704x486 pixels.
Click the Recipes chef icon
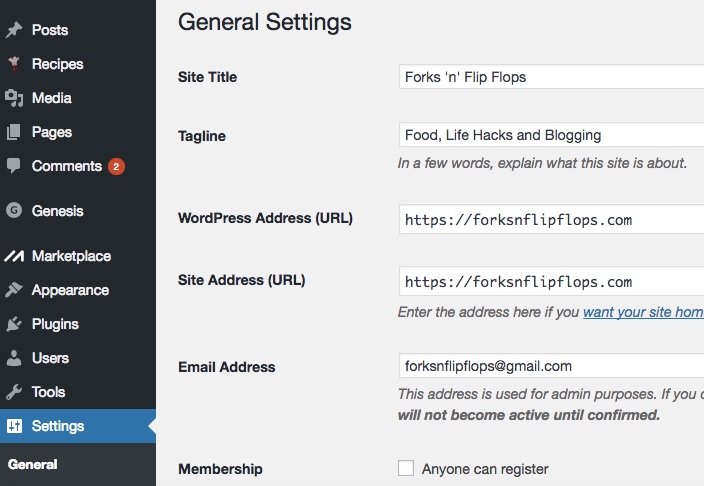click(14, 64)
